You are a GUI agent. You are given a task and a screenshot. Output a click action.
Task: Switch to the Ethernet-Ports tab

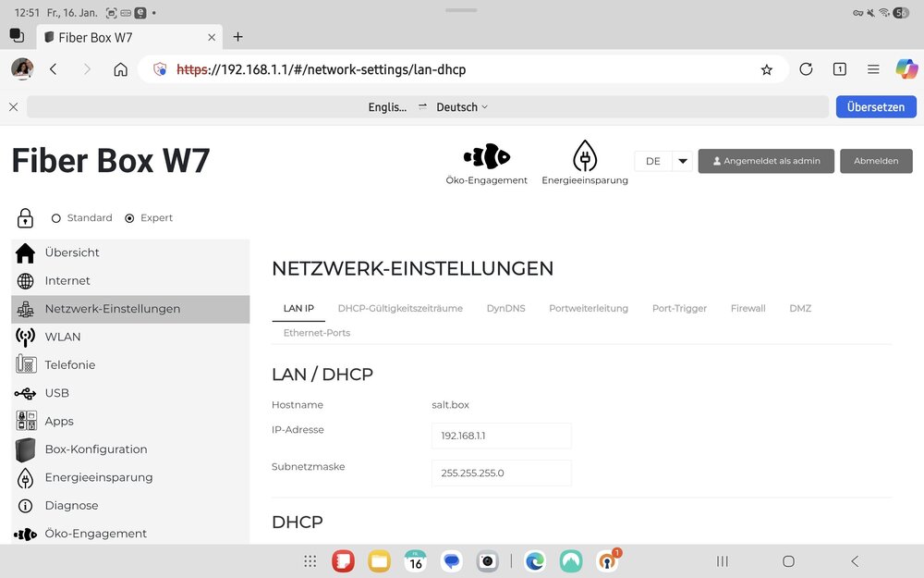(316, 333)
